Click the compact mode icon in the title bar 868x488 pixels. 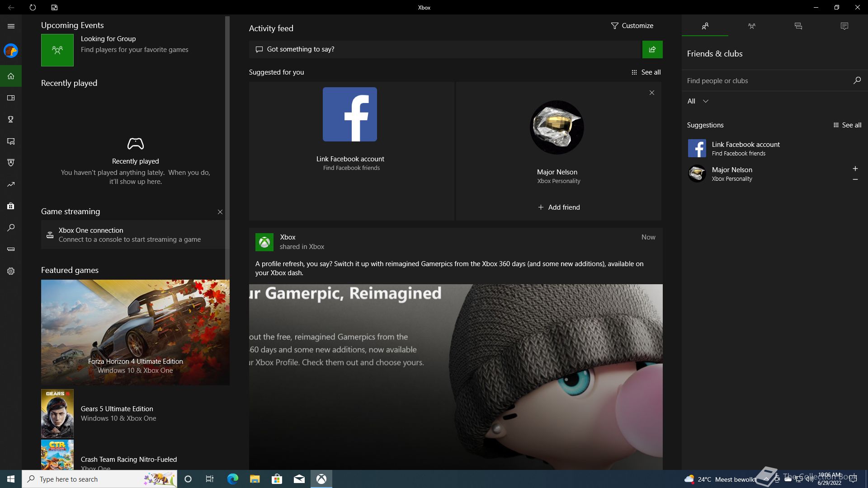(x=54, y=7)
